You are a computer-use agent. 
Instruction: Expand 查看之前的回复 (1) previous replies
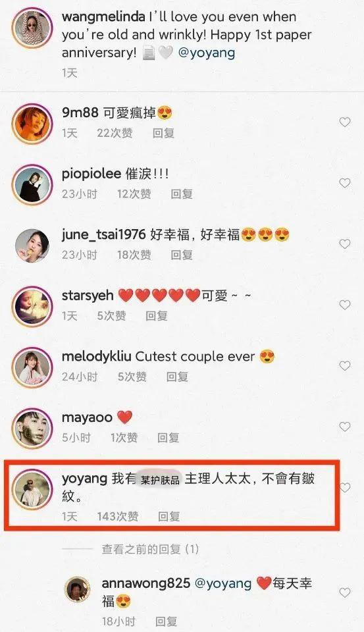[x=150, y=549]
